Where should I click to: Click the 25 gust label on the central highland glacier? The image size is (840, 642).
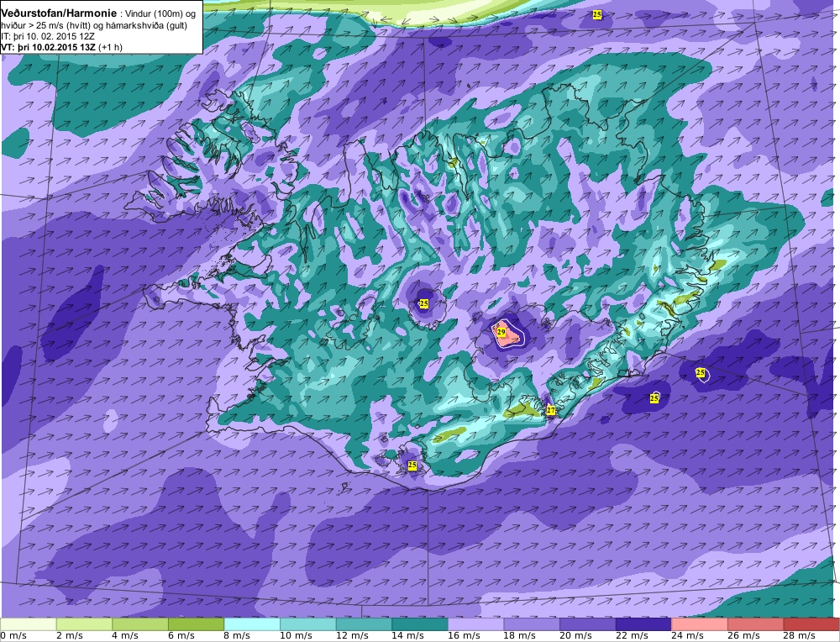[x=423, y=304]
